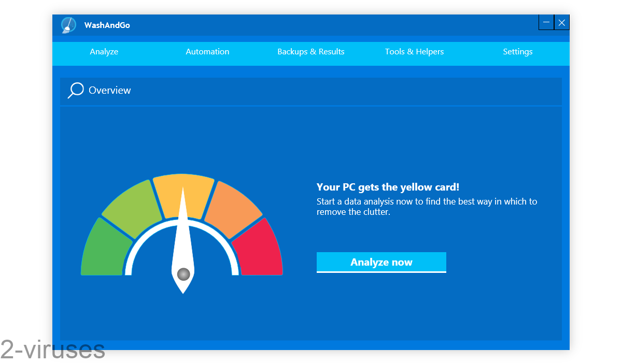Switch to the Automation tab
This screenshot has height=364, width=622.
coord(207,52)
